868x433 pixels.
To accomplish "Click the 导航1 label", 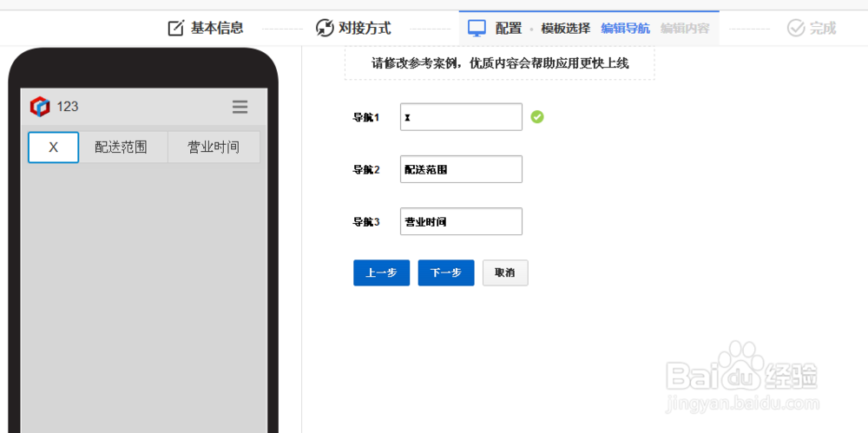I will point(366,117).
